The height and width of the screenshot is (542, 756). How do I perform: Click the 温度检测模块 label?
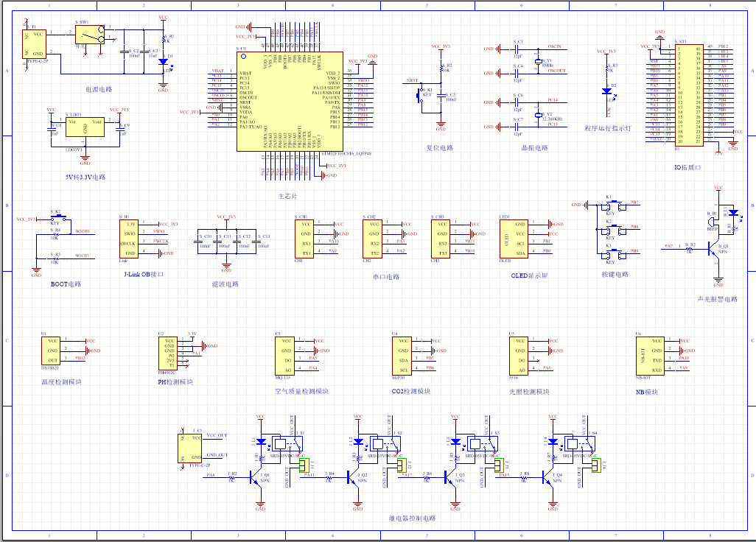(x=62, y=382)
